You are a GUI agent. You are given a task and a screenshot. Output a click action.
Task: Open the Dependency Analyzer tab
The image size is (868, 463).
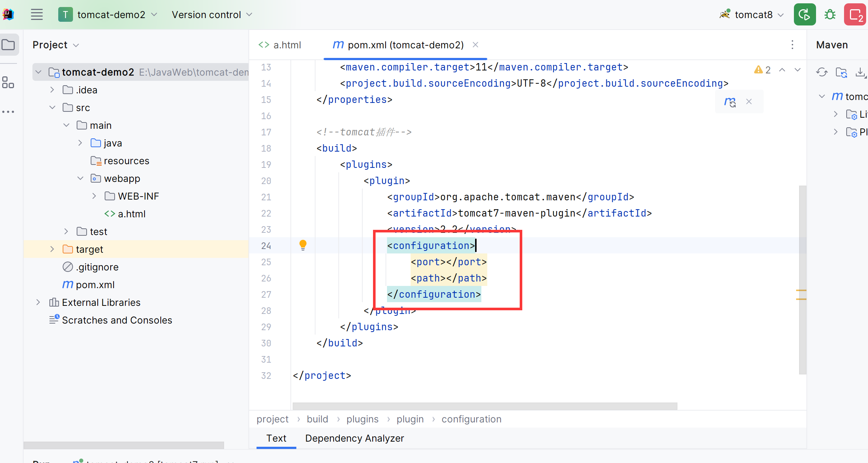[354, 438]
